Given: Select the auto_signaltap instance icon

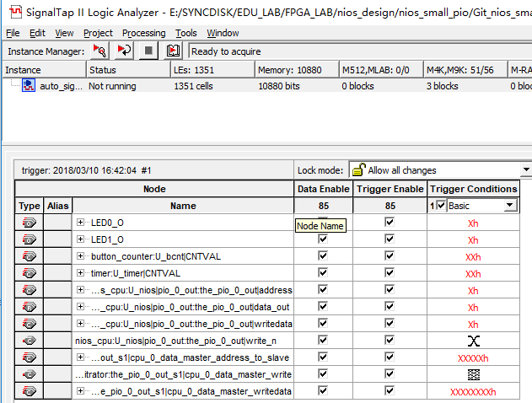Looking at the screenshot, I should [x=29, y=85].
